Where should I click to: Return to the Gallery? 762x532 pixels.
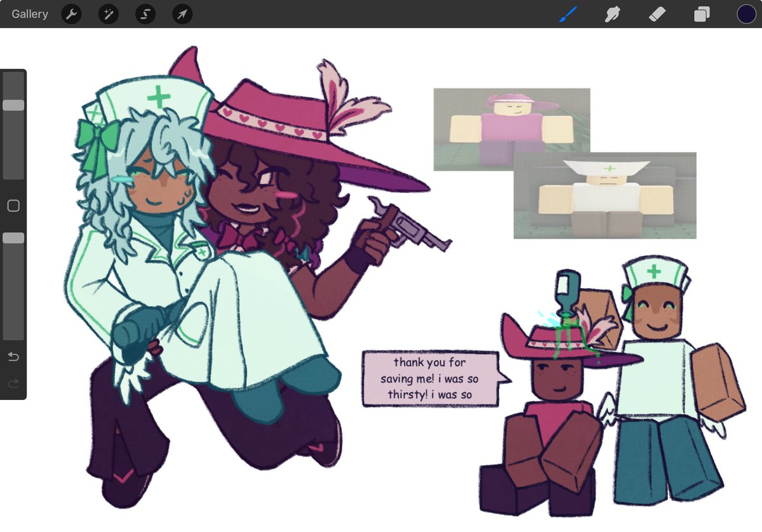click(30, 14)
